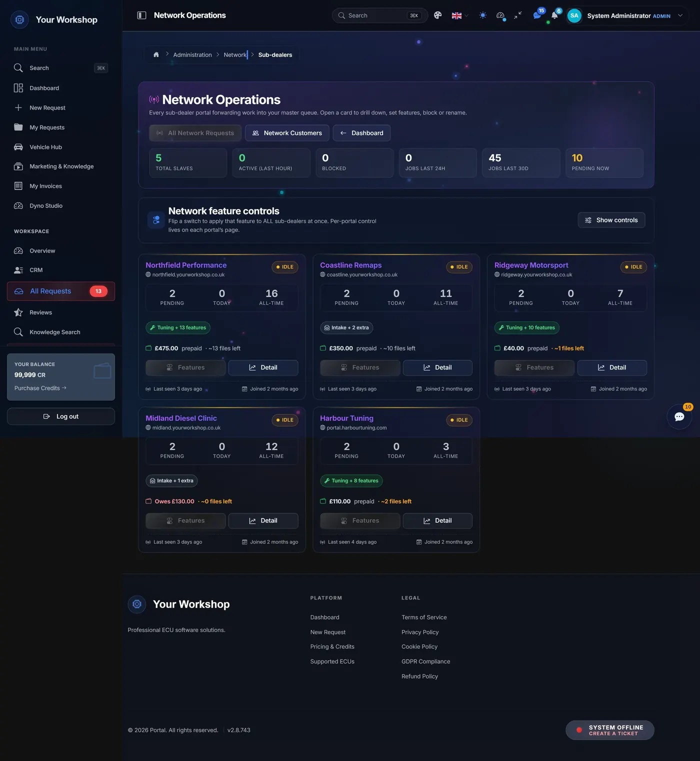Open Detail for Northfield Performance

click(x=263, y=367)
